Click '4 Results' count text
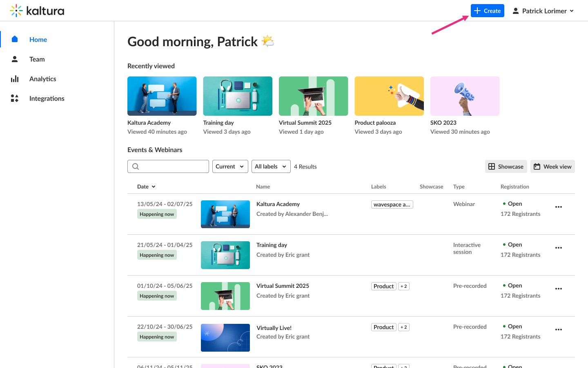 click(305, 166)
